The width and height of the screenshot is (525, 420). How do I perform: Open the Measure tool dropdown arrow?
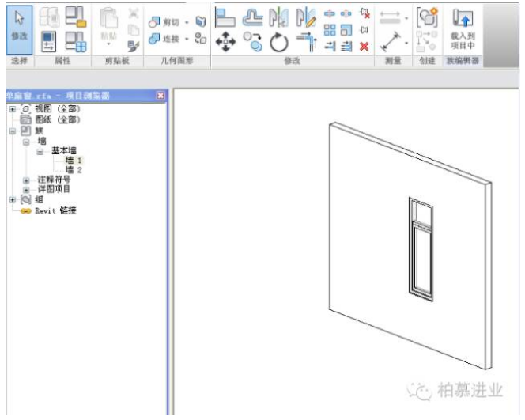406,43
